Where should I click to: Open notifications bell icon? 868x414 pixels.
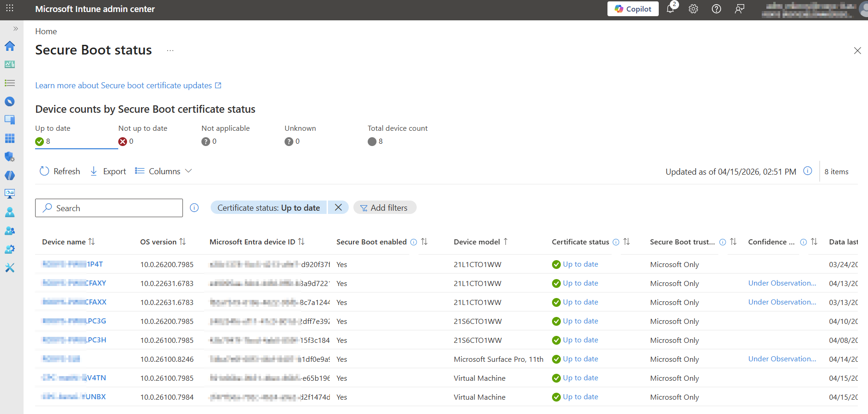click(x=670, y=9)
